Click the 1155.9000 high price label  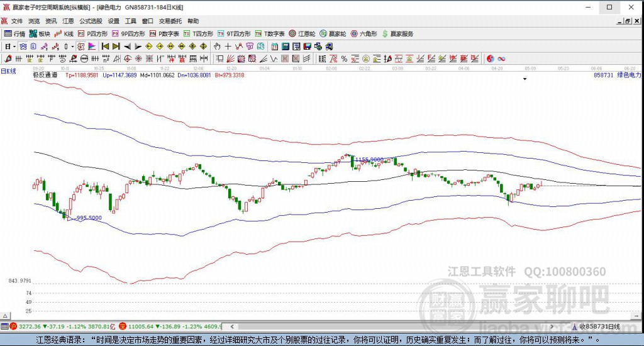[369, 159]
